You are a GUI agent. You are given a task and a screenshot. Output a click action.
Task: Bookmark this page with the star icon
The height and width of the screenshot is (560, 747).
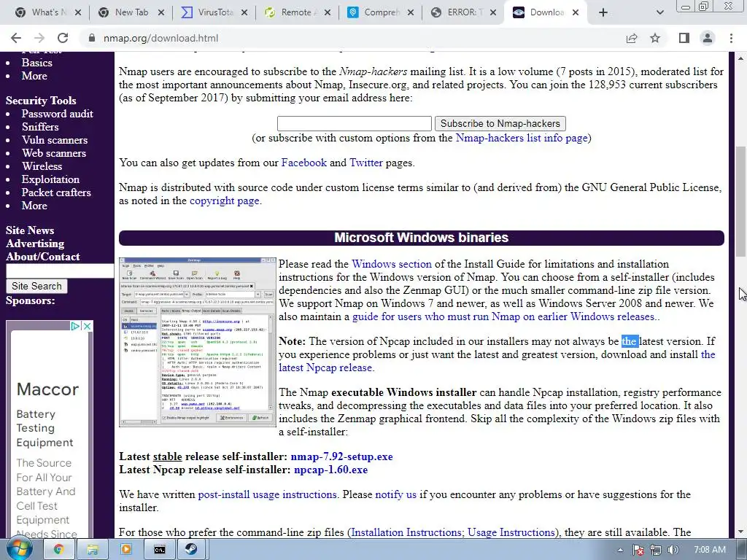[x=655, y=38]
